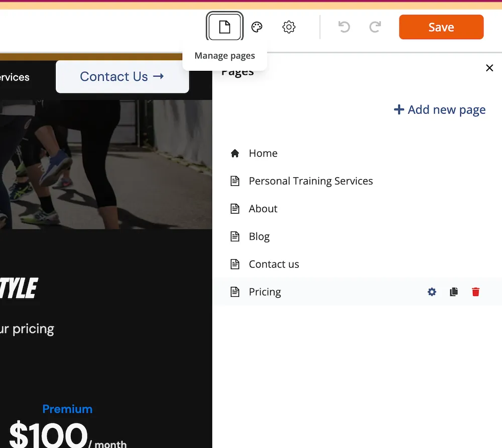Click the $100 price text
The width and height of the screenshot is (502, 448).
pos(48,435)
